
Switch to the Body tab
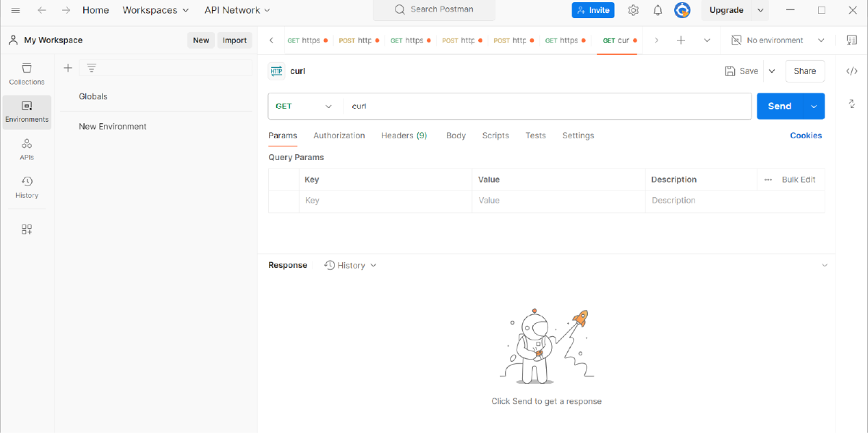point(456,135)
